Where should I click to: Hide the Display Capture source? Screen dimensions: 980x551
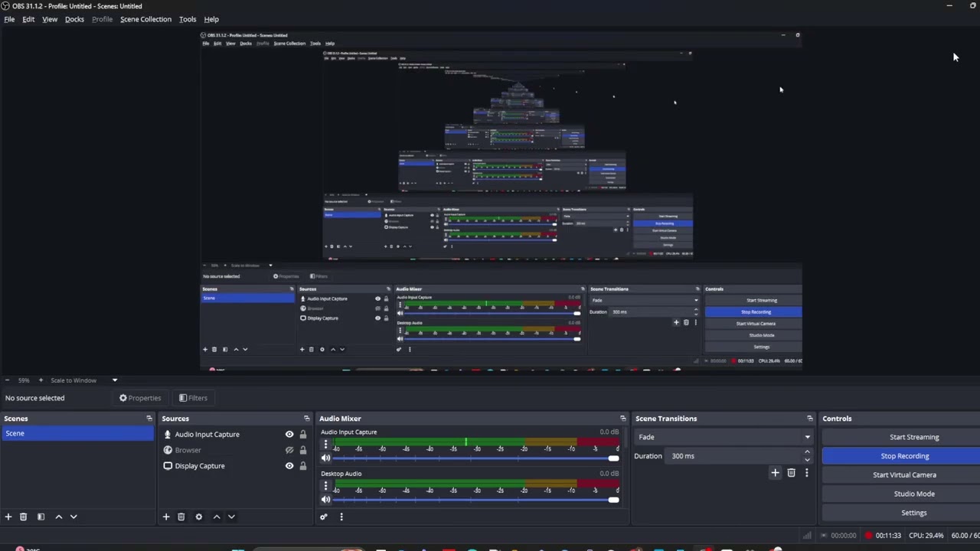289,466
